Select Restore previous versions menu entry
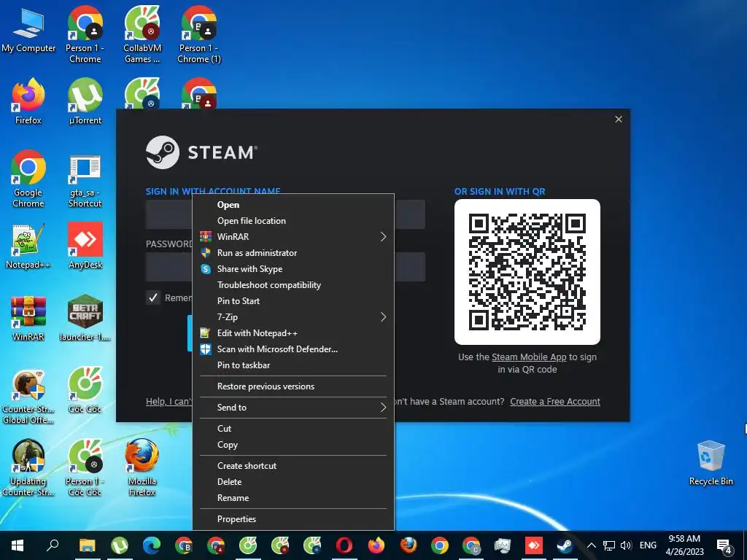The height and width of the screenshot is (560, 747). coord(293,386)
